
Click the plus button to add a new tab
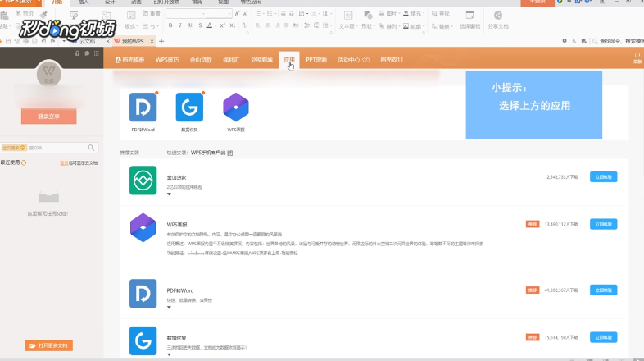point(161,41)
